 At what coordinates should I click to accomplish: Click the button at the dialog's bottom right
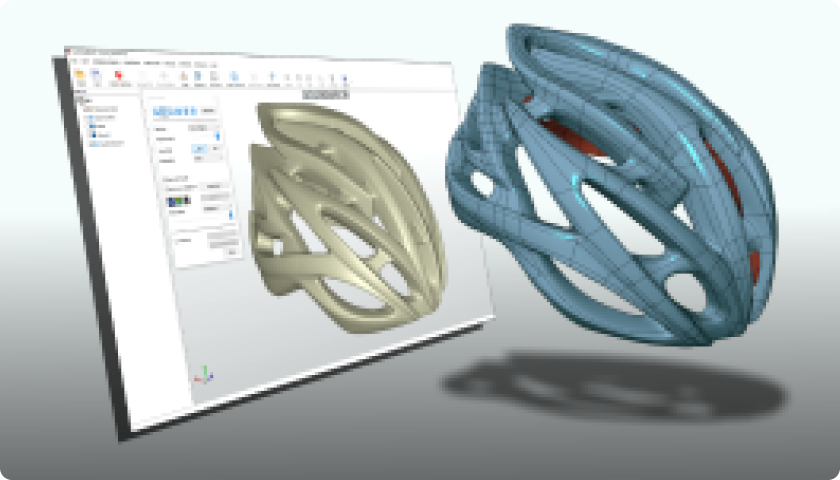click(x=233, y=252)
